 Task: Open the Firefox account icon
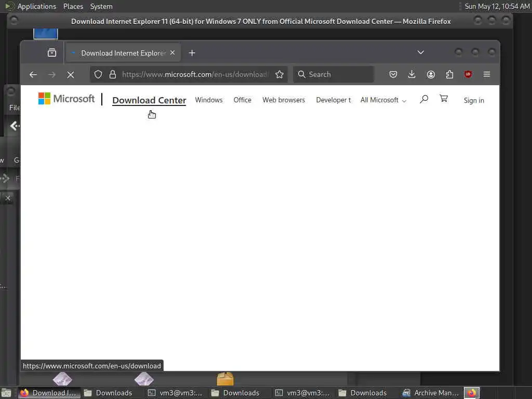click(431, 74)
